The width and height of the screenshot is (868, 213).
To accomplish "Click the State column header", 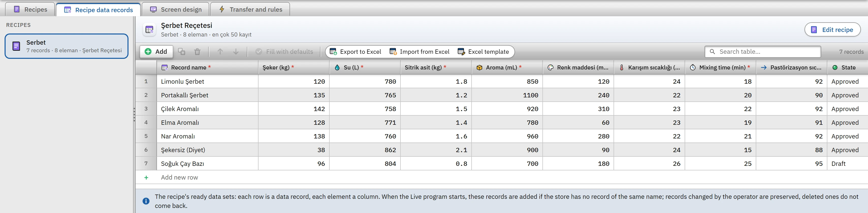I will tap(847, 67).
